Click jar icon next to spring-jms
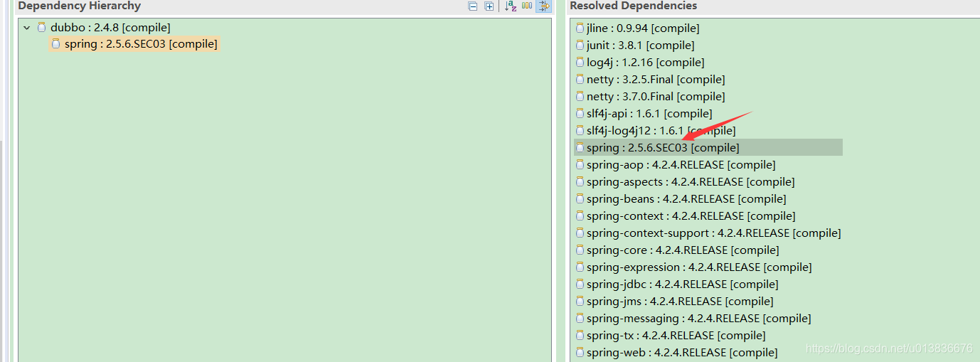Image resolution: width=980 pixels, height=362 pixels. (x=580, y=302)
